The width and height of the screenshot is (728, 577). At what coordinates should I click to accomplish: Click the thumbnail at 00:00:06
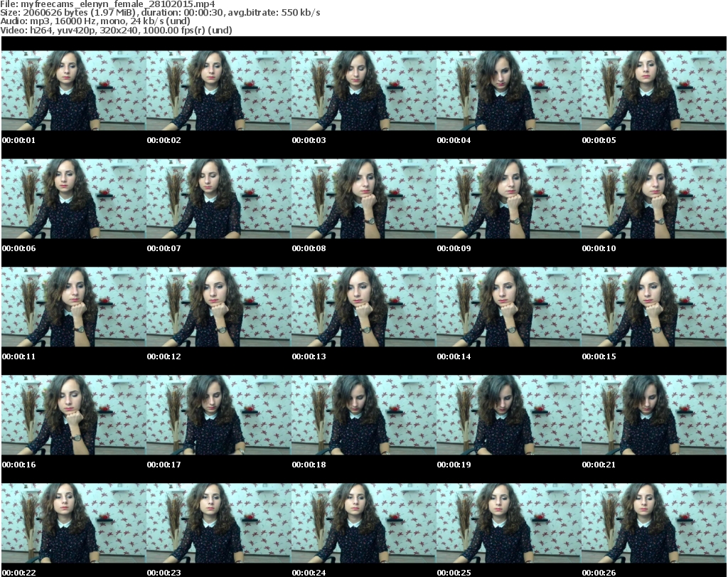pyautogui.click(x=74, y=198)
